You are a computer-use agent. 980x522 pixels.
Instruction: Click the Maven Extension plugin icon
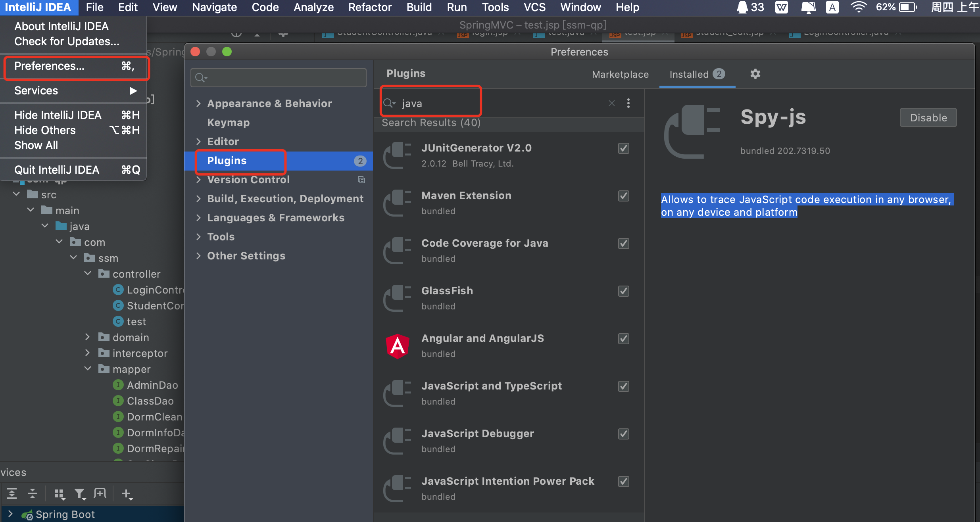[x=397, y=203]
